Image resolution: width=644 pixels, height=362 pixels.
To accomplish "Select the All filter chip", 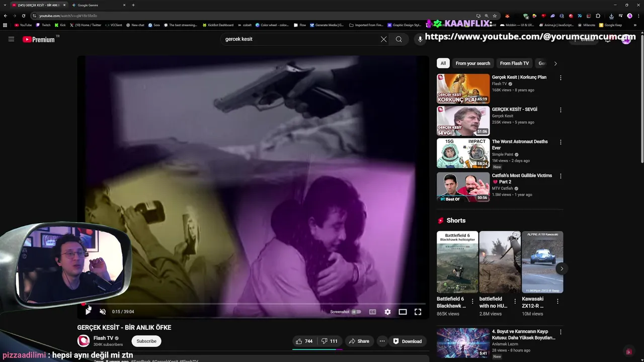I will coord(443,63).
